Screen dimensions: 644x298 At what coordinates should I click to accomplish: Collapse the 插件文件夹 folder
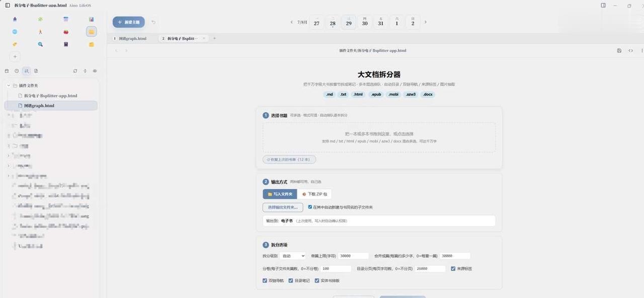tap(9, 86)
